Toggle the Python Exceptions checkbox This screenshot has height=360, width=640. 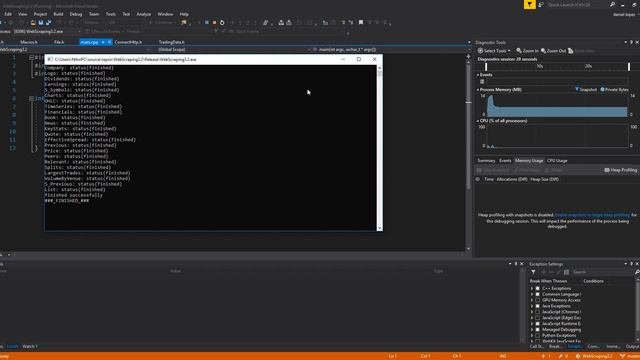click(x=538, y=336)
